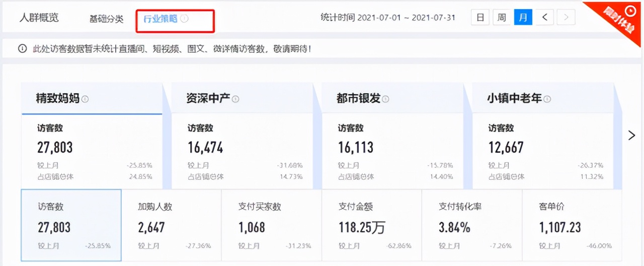Open the 基础分类 tab

106,19
